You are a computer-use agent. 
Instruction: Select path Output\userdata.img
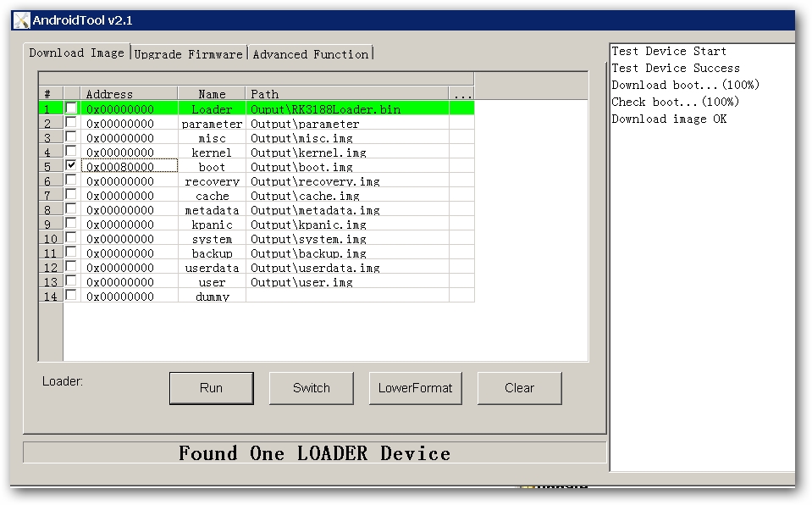click(347, 268)
